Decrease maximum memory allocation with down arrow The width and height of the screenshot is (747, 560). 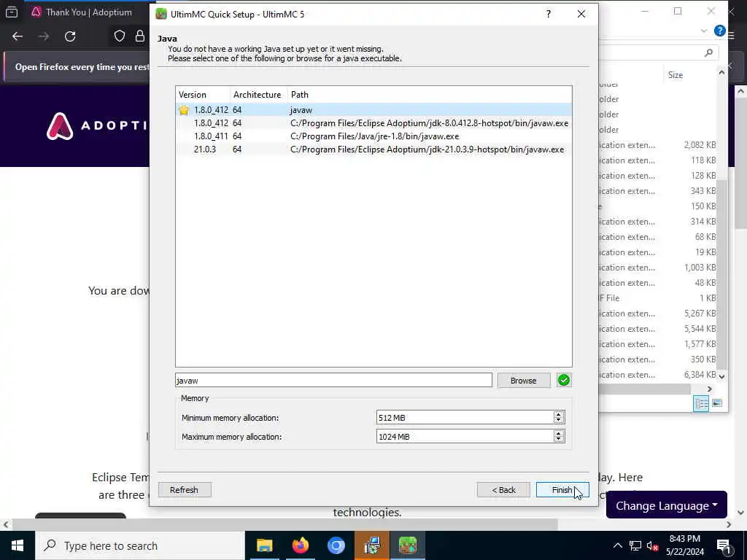pyautogui.click(x=559, y=440)
